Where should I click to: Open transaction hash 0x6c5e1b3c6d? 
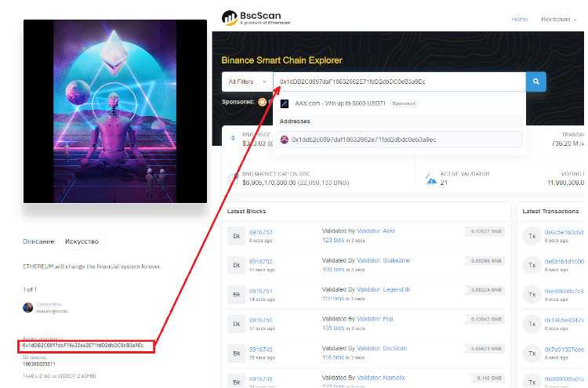pyautogui.click(x=564, y=233)
